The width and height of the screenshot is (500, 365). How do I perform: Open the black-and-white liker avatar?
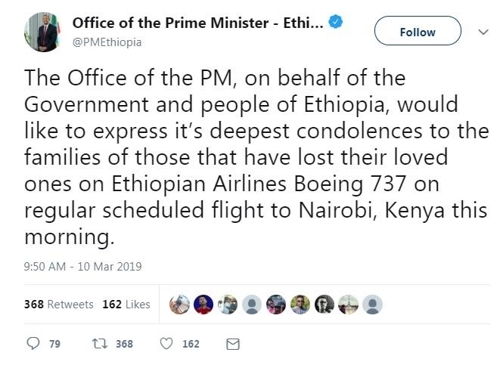[x=324, y=304]
